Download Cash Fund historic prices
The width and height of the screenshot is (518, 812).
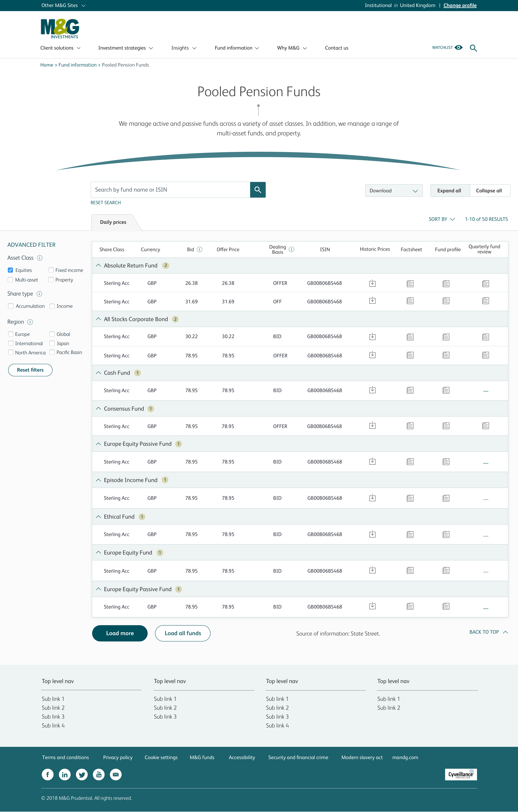point(372,390)
